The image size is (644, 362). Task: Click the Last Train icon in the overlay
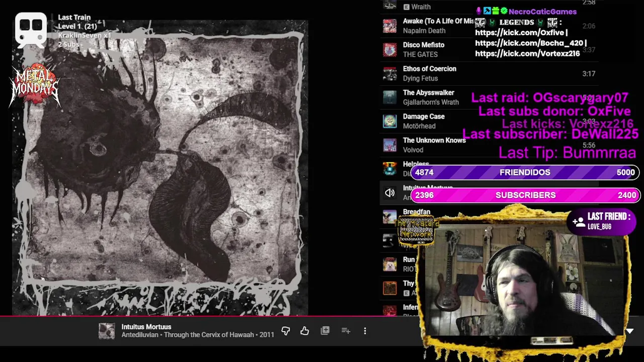(x=31, y=30)
